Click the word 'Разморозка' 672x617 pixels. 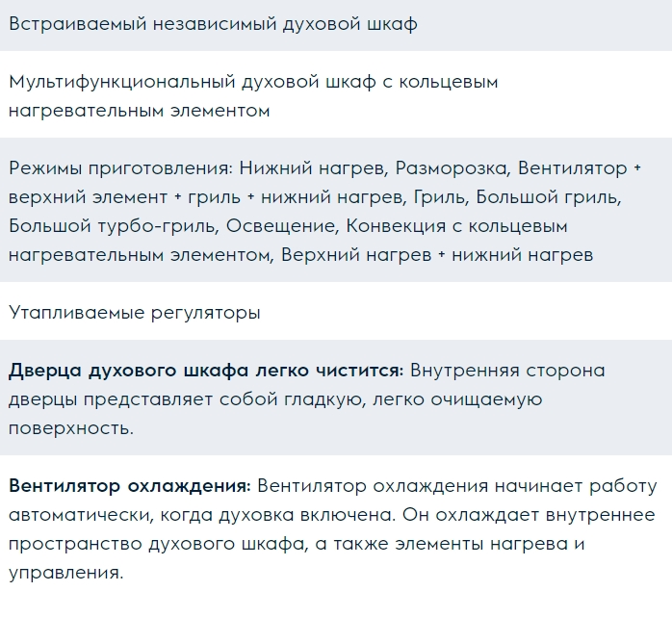tap(452, 167)
